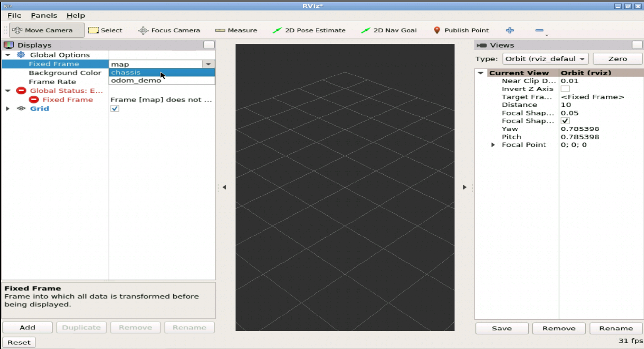
Task: Activate the Select tool
Action: (x=105, y=30)
